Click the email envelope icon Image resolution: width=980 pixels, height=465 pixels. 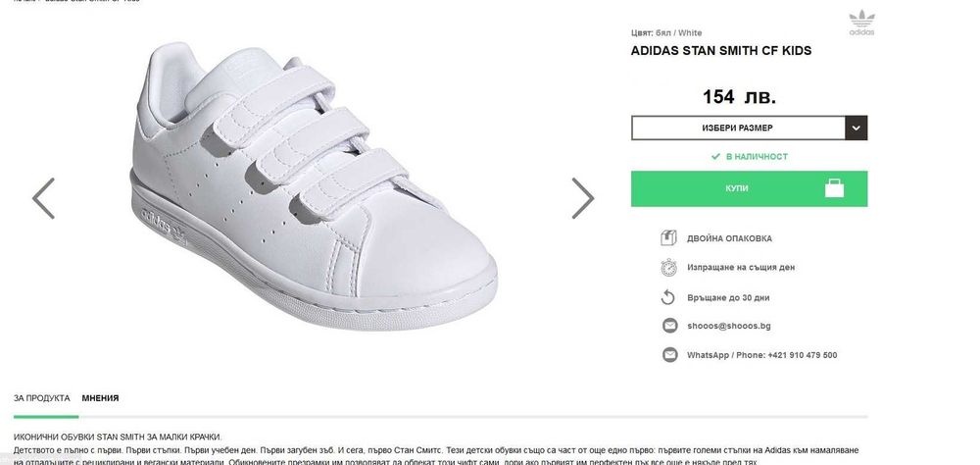click(x=669, y=326)
